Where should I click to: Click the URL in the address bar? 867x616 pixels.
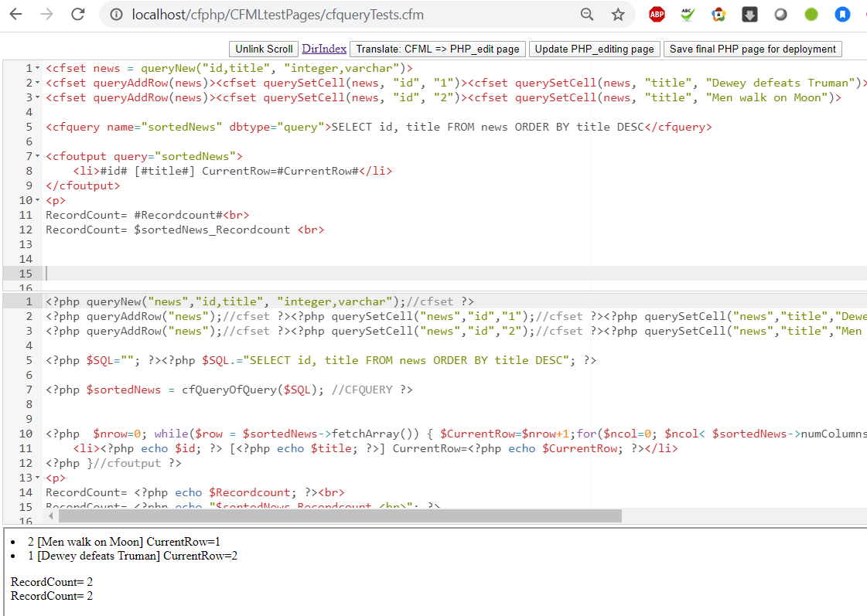point(278,15)
